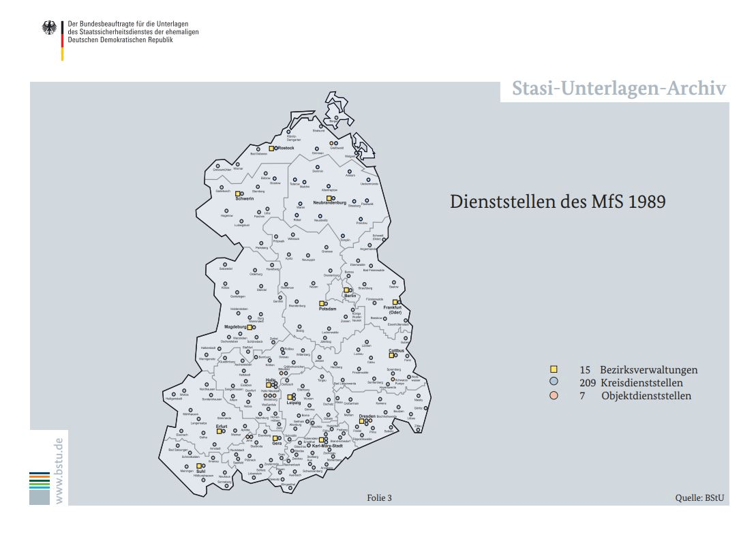Click the Stasi-Unterlagen-Archiv header
The image size is (756, 539).
point(619,89)
